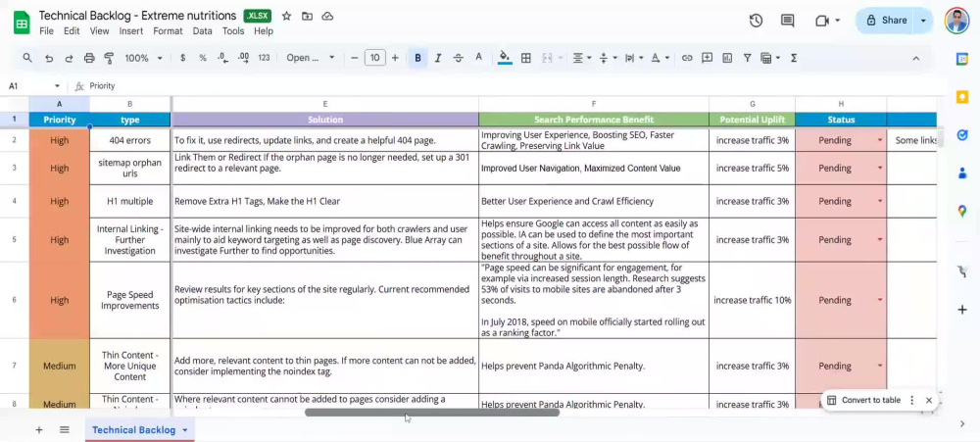Open the Data menu
980x442 pixels.
point(203,30)
